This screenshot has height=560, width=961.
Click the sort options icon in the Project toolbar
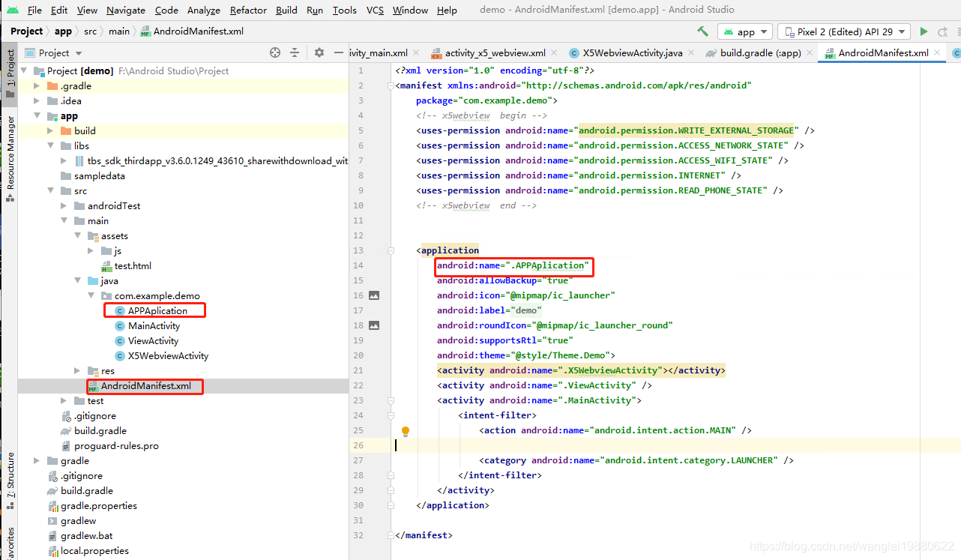295,52
